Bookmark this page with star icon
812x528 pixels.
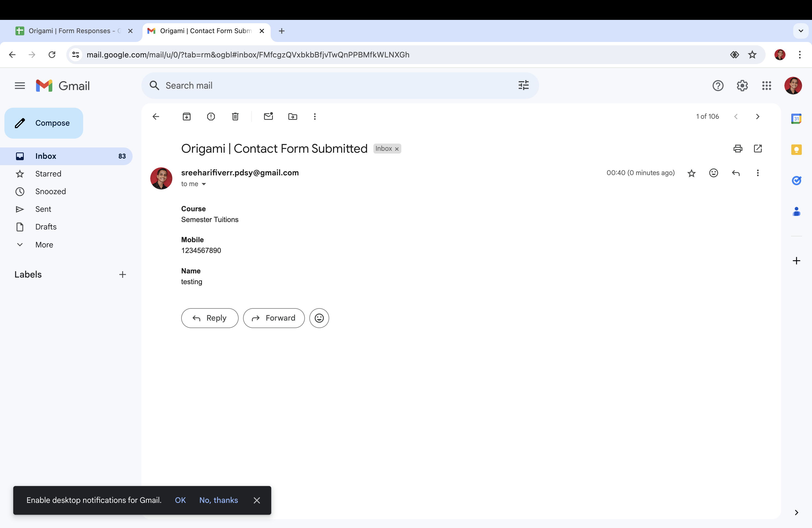pyautogui.click(x=752, y=55)
